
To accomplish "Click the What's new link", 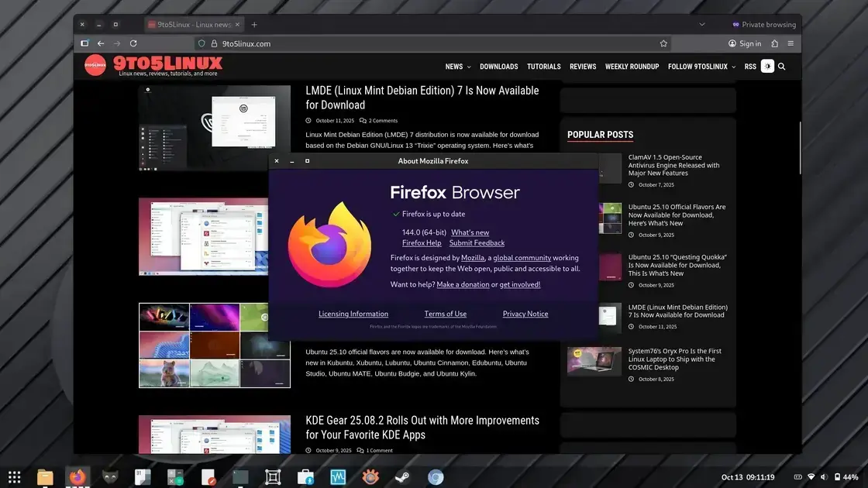I will pos(470,232).
